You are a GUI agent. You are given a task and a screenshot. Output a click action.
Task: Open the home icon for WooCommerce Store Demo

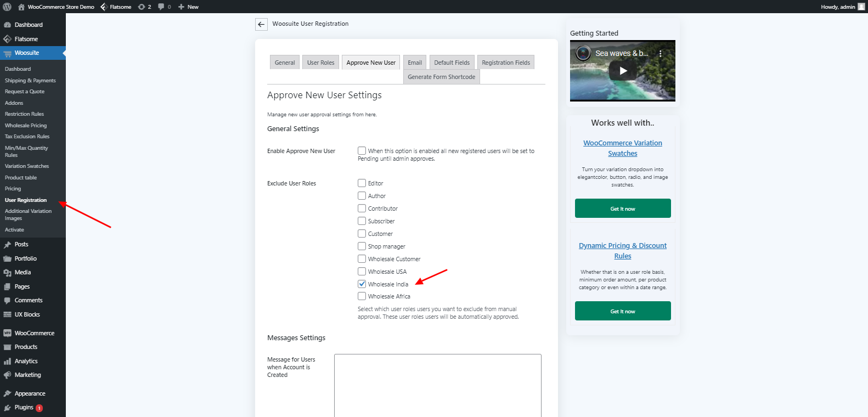[21, 7]
